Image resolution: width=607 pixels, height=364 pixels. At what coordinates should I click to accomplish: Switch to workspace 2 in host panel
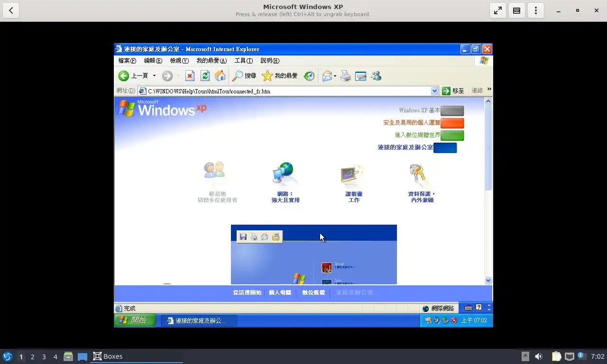32,356
